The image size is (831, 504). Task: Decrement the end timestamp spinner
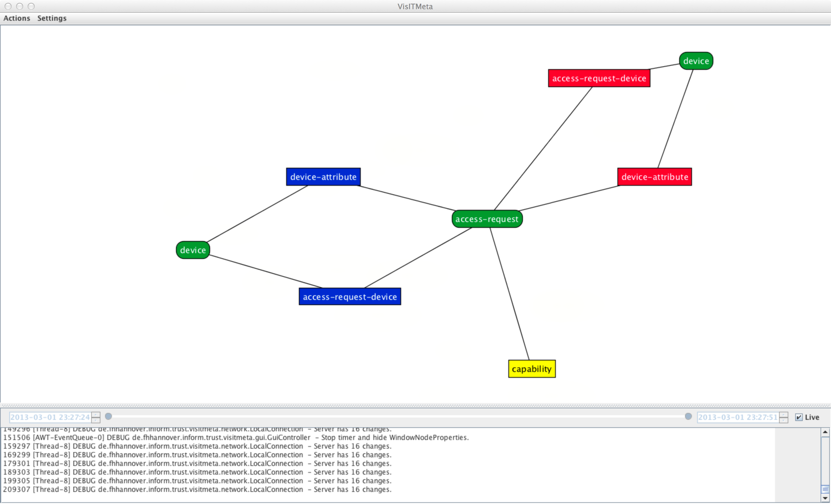pyautogui.click(x=783, y=420)
